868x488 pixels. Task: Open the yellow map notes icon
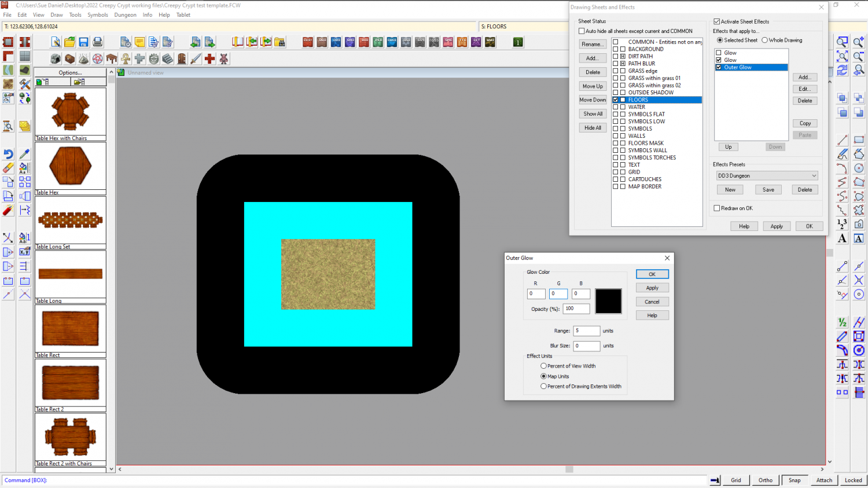pyautogui.click(x=139, y=42)
